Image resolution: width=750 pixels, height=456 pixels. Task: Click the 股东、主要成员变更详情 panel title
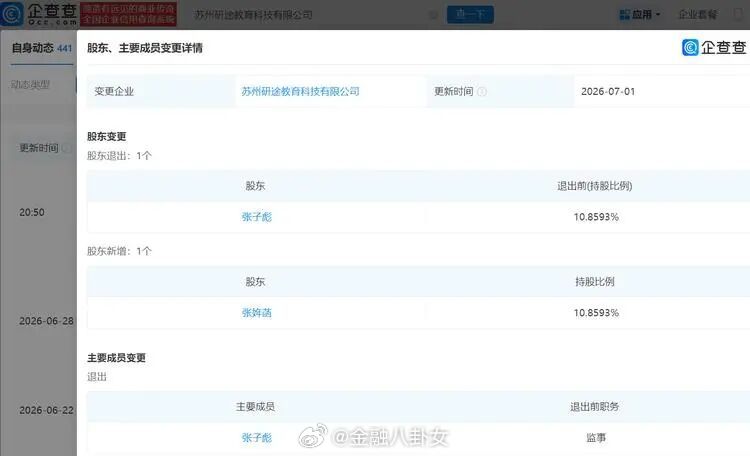144,48
